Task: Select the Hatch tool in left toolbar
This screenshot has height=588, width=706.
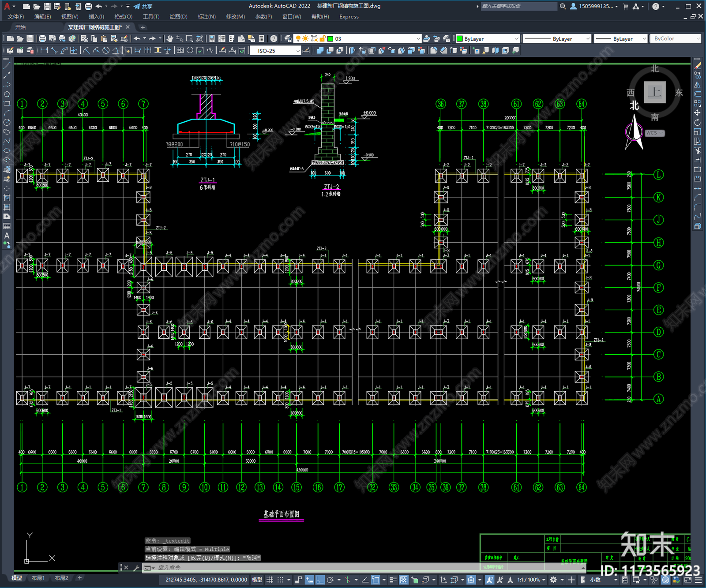Action: coord(7,198)
